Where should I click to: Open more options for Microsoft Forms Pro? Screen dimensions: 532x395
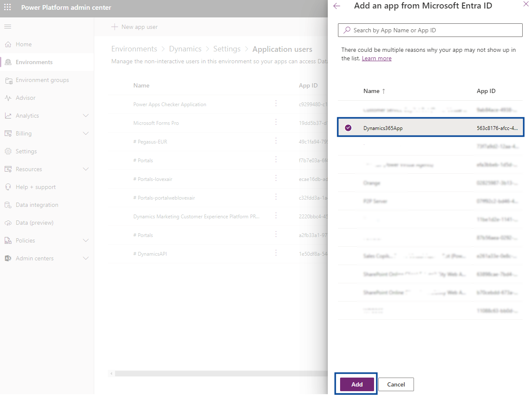[x=276, y=122]
